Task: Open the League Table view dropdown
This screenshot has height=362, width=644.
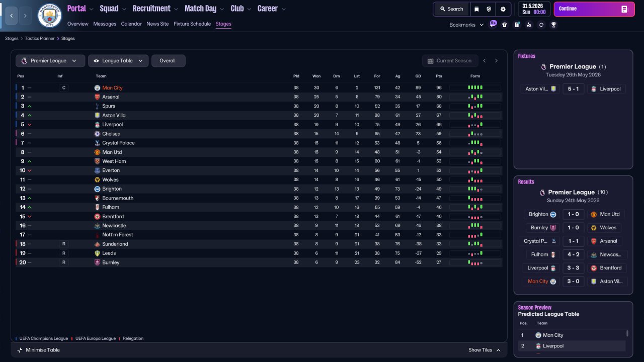Action: pos(118,61)
